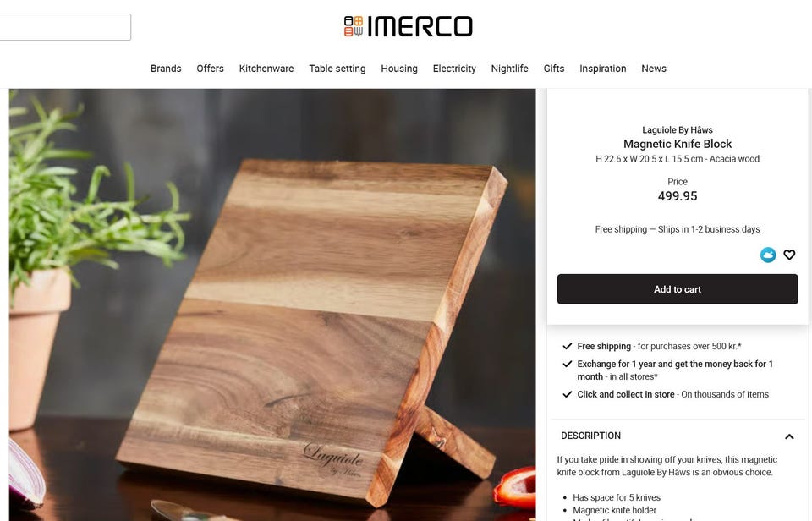The width and height of the screenshot is (812, 521).
Task: Open the Table setting menu
Action: [x=337, y=69]
